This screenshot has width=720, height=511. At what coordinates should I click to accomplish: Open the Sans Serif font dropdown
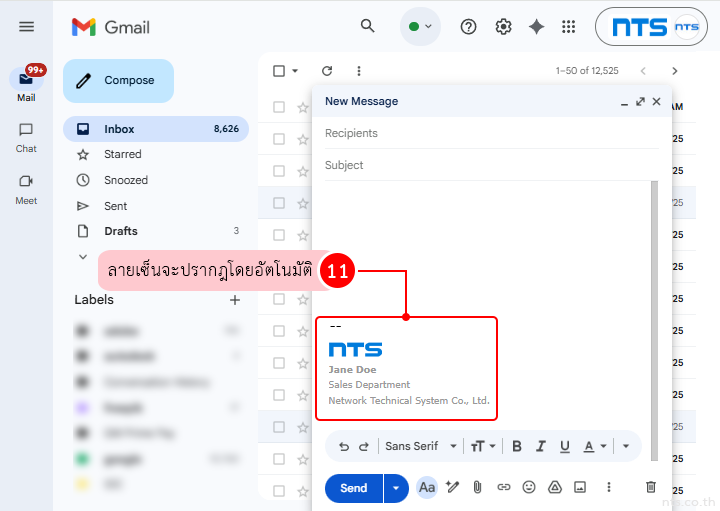click(421, 446)
